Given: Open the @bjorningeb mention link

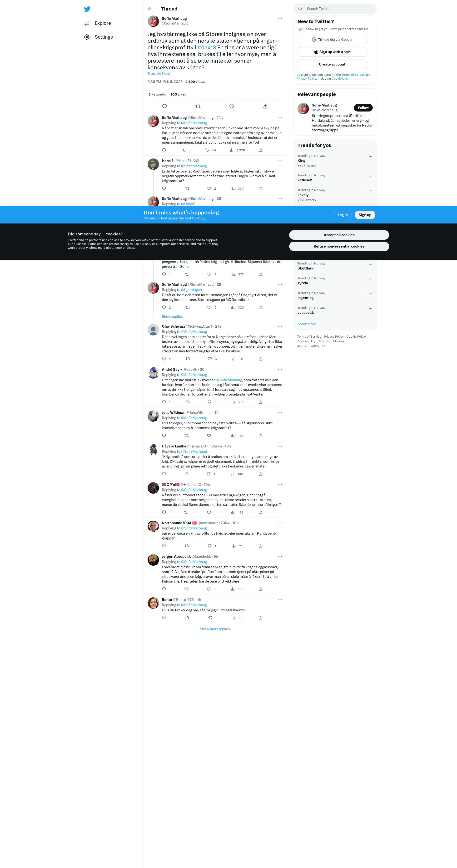Looking at the screenshot, I should pyautogui.click(x=191, y=290).
